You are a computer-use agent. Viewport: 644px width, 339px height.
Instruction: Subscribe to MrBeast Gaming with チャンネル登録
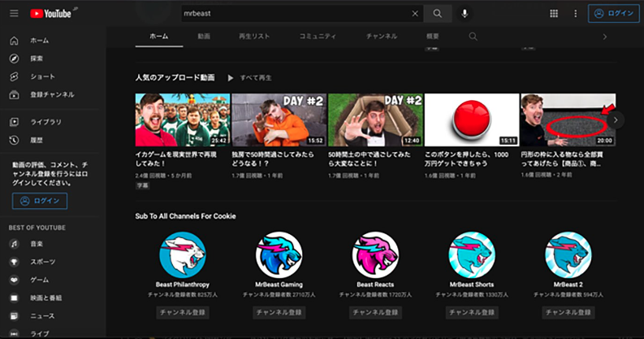279,312
